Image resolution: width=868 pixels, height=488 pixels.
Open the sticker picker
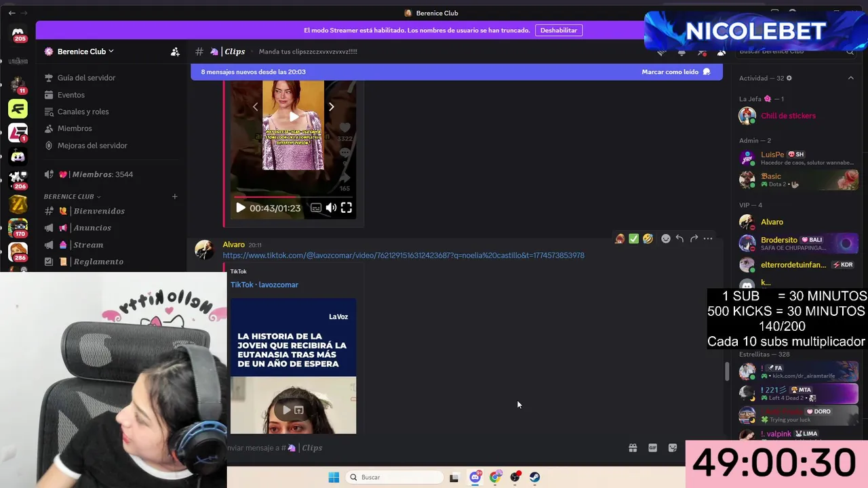pos(673,448)
